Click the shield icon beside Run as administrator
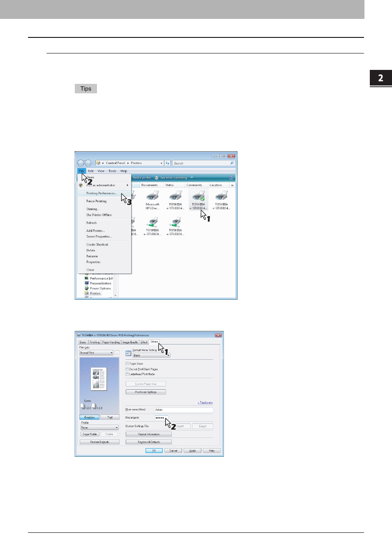Screen dimensions: 392x555 81,185
